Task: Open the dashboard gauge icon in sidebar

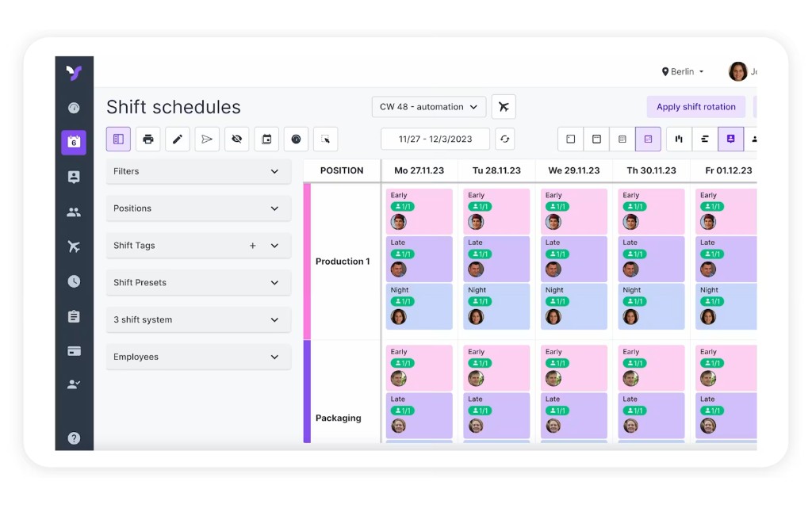Action: pyautogui.click(x=74, y=108)
